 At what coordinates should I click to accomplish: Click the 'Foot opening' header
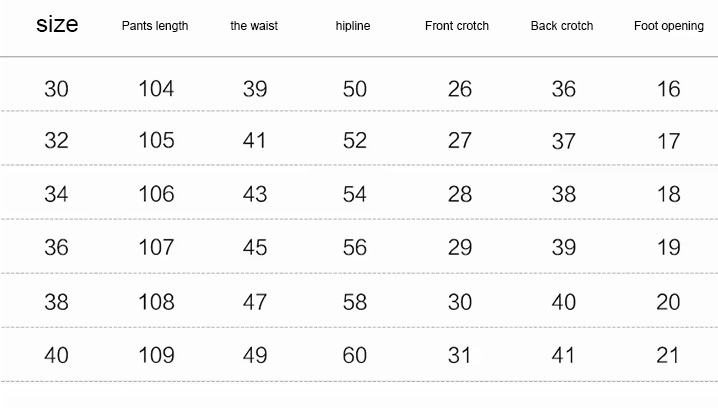point(669,26)
